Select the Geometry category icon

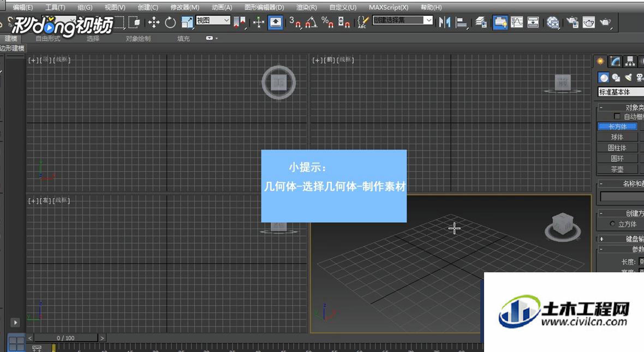[x=603, y=77]
